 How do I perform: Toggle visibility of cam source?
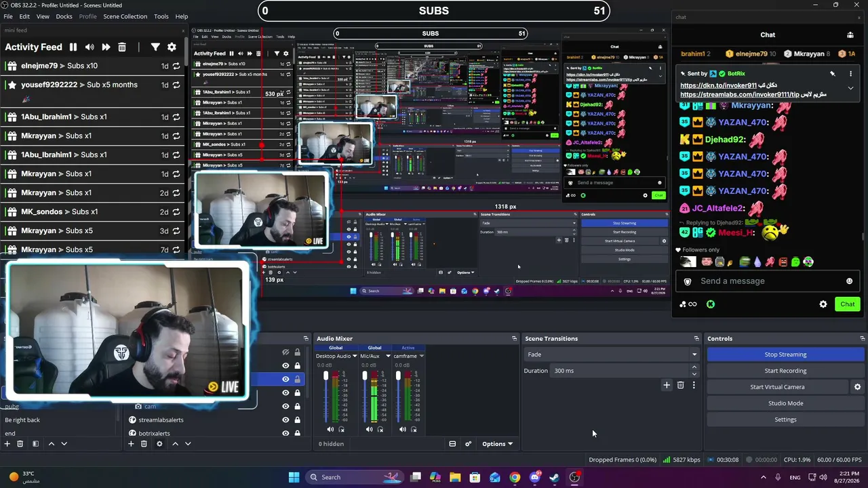285,406
